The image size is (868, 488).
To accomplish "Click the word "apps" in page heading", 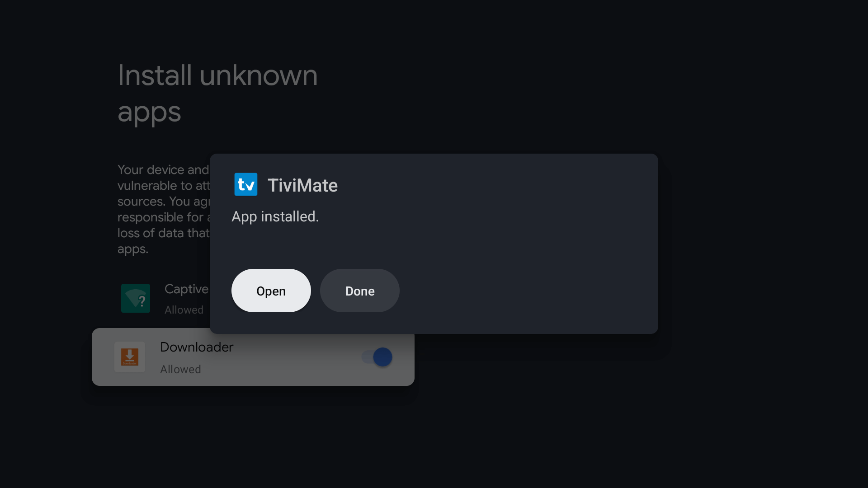I will [x=149, y=112].
